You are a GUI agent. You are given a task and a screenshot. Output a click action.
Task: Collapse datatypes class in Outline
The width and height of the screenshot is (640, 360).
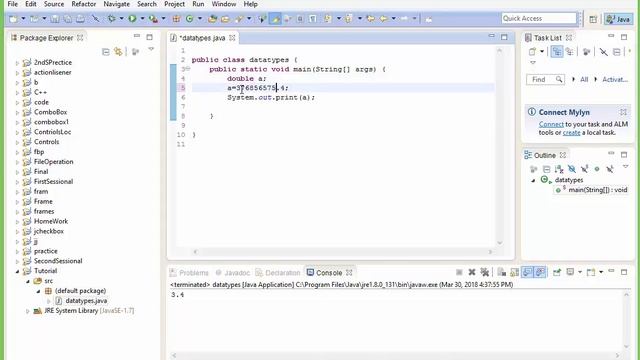(x=533, y=180)
